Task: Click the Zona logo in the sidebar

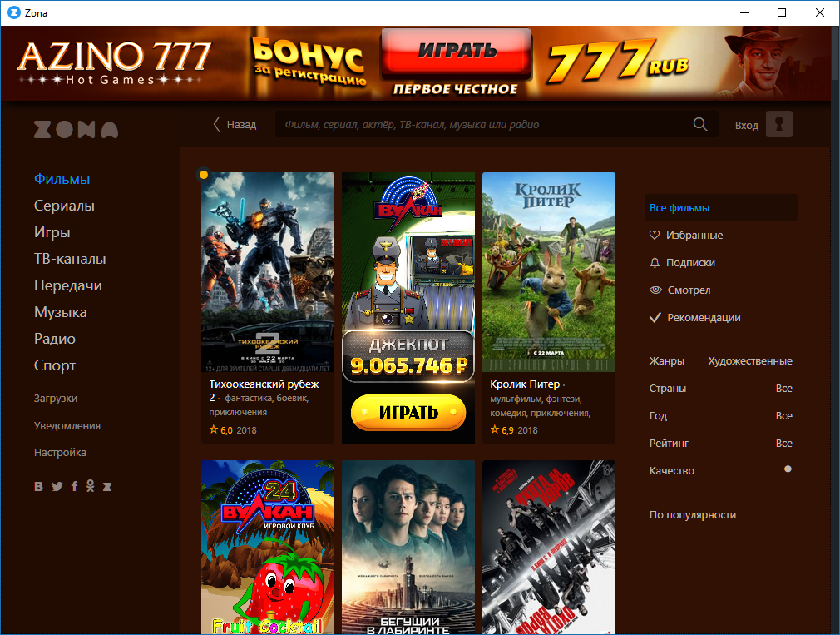Action: (76, 129)
